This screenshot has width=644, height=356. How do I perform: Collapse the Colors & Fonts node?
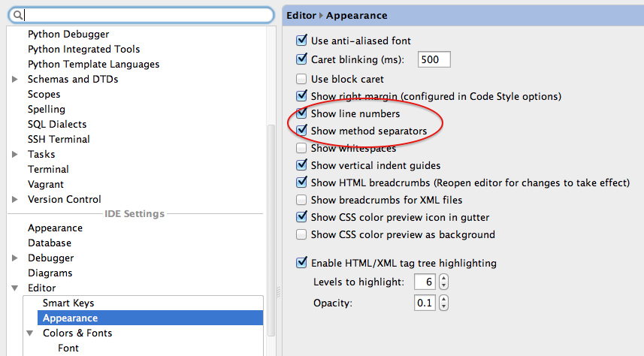(30, 333)
